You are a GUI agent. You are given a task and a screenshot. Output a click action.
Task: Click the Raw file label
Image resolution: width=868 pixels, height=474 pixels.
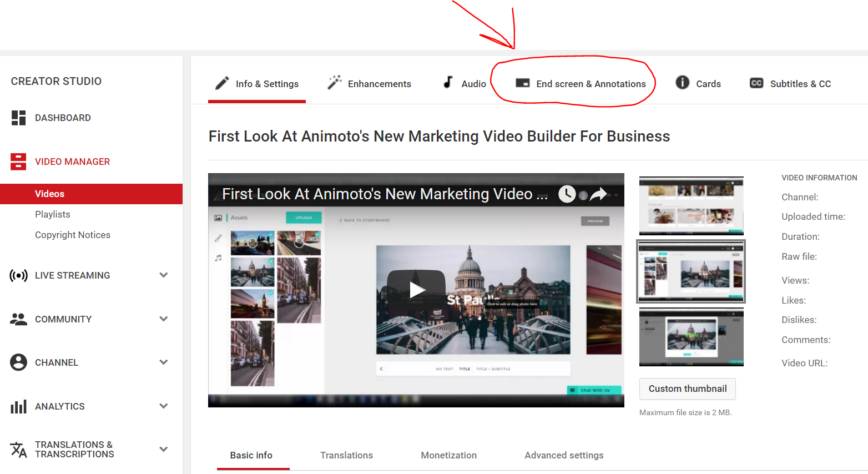(x=799, y=256)
